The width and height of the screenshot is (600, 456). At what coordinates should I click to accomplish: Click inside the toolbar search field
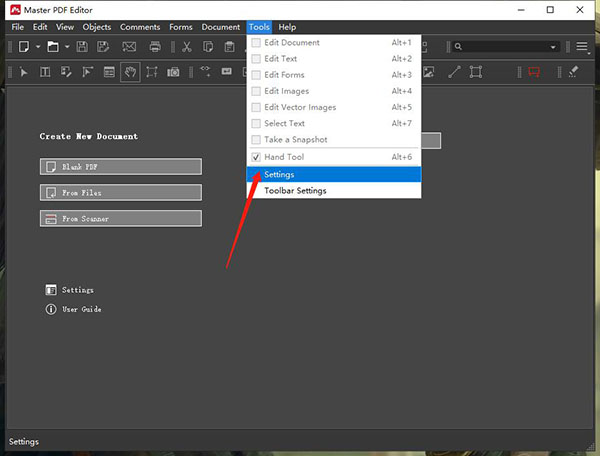click(500, 47)
